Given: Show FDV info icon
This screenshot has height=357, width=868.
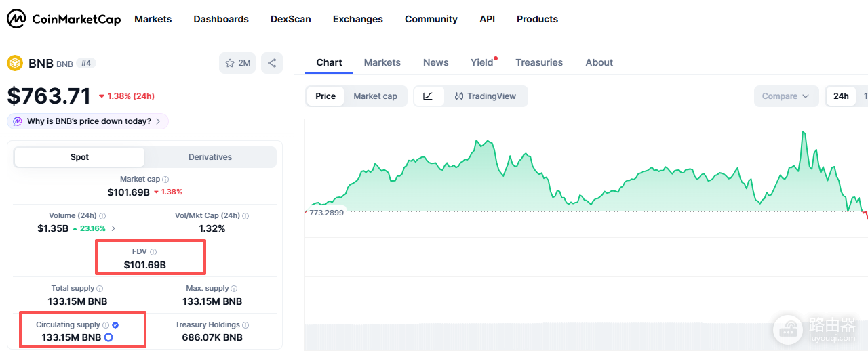Looking at the screenshot, I should [153, 252].
